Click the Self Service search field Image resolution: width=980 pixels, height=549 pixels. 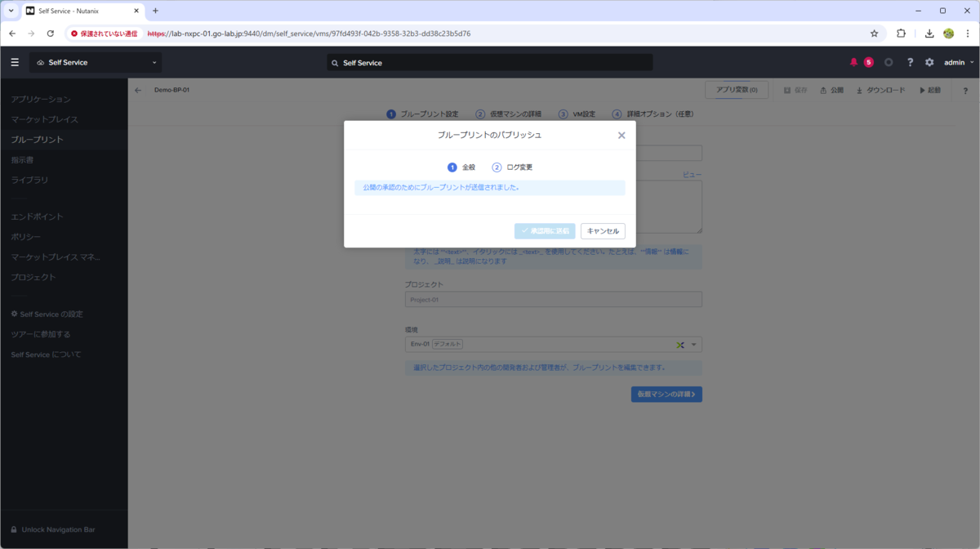(490, 62)
